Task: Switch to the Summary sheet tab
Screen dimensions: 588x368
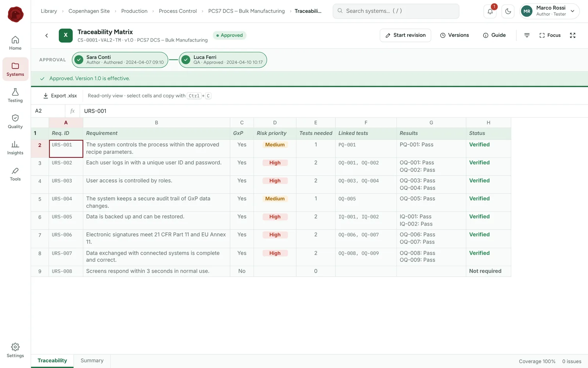Action: click(92, 361)
